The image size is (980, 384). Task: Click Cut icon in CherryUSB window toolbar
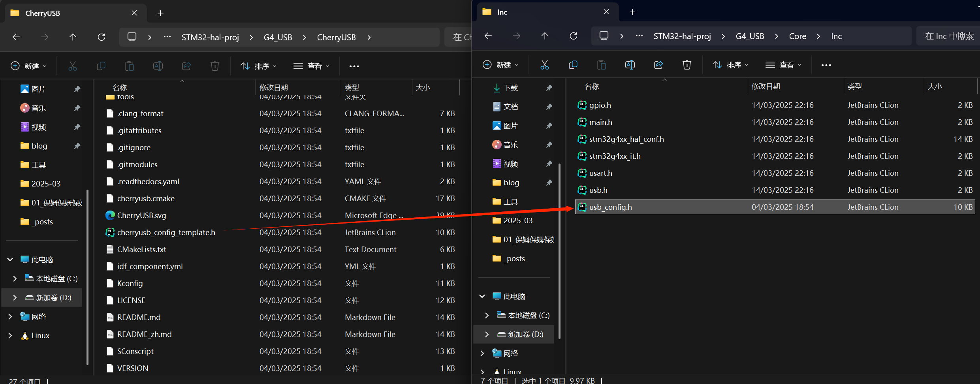pos(73,66)
